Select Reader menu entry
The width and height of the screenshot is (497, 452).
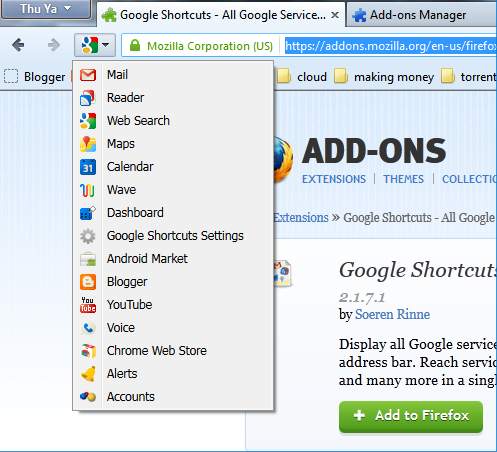point(173,98)
